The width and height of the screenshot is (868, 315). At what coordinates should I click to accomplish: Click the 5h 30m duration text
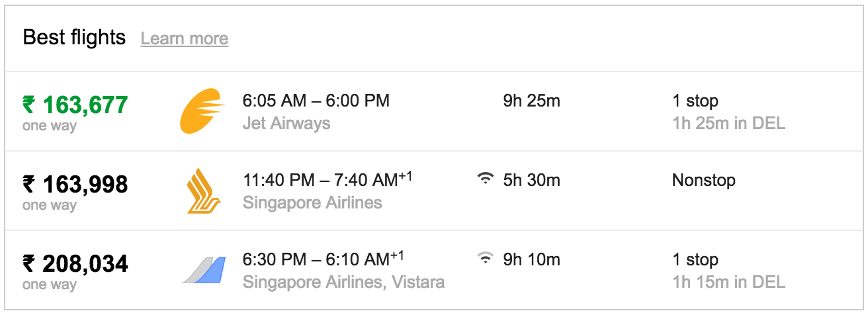(532, 180)
